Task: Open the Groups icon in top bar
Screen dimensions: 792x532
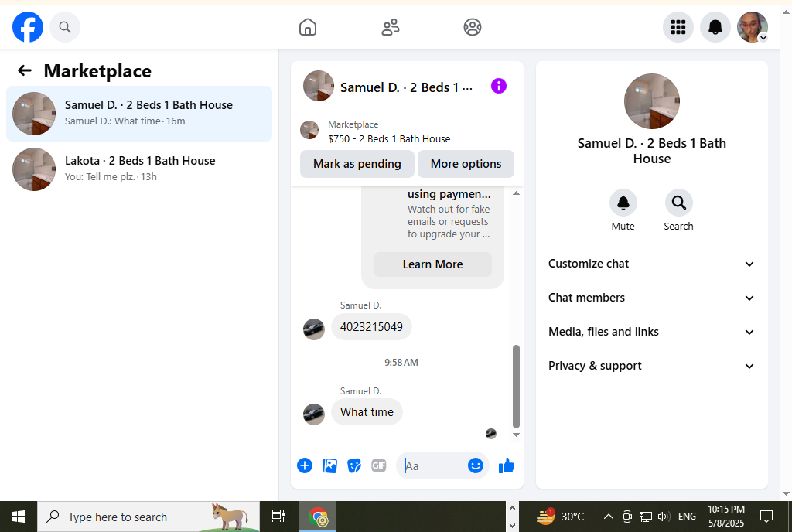Action: tap(473, 27)
